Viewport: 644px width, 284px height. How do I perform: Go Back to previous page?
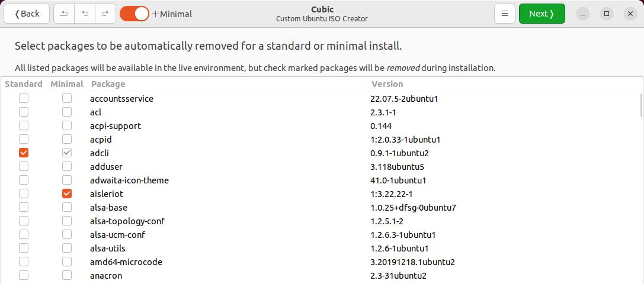click(x=27, y=14)
